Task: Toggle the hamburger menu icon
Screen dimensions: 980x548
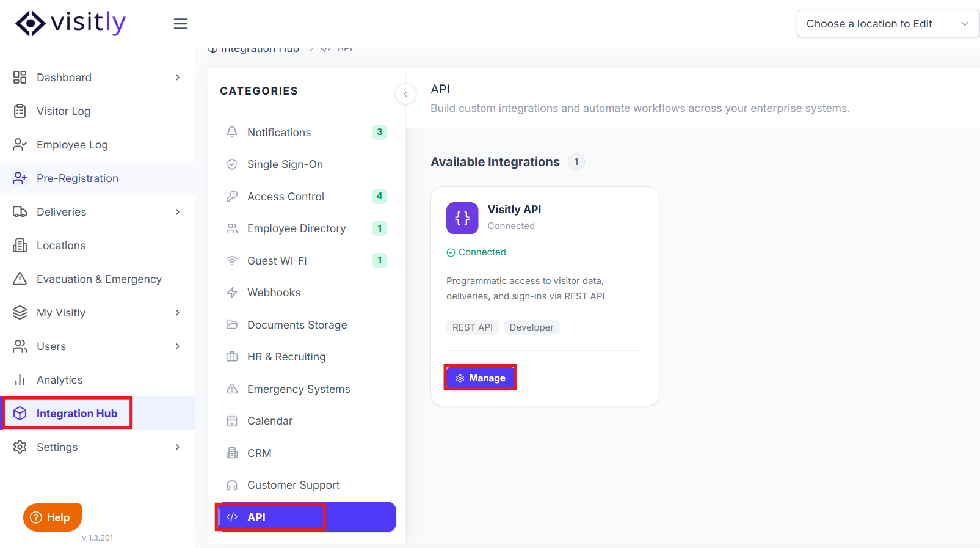Action: click(x=181, y=24)
